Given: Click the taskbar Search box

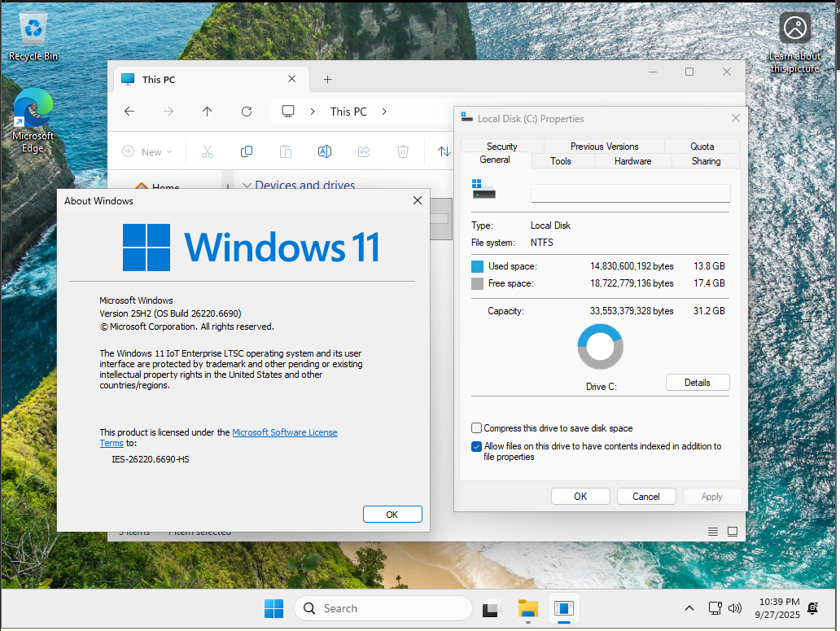Looking at the screenshot, I should click(x=383, y=608).
